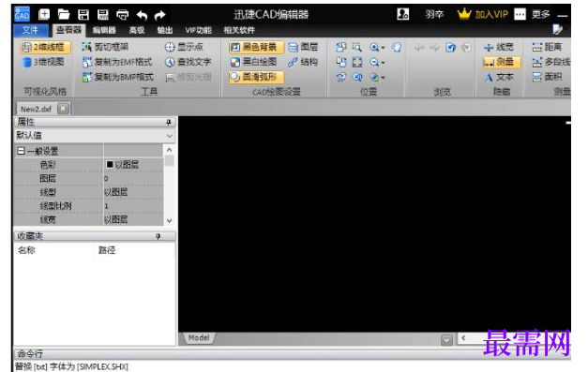Click the 羽卒 username
Image resolution: width=588 pixels, height=372 pixels.
point(434,15)
